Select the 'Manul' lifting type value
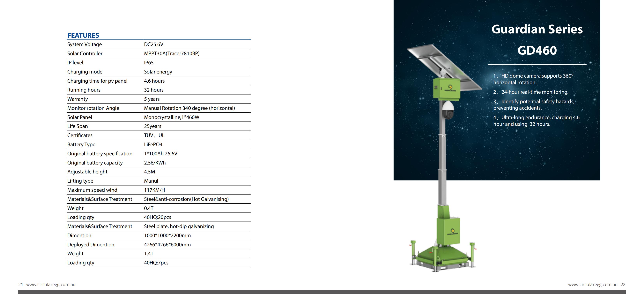Screen dimensions: 644x294 pos(151,181)
